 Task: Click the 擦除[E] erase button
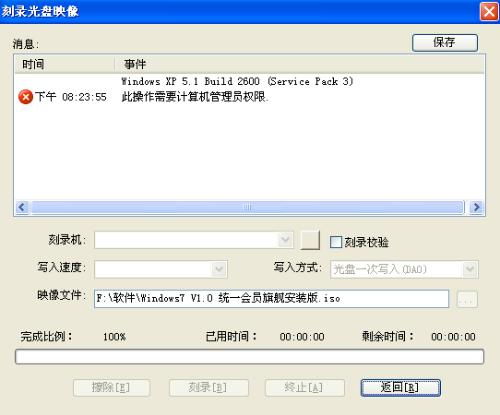[x=111, y=388]
